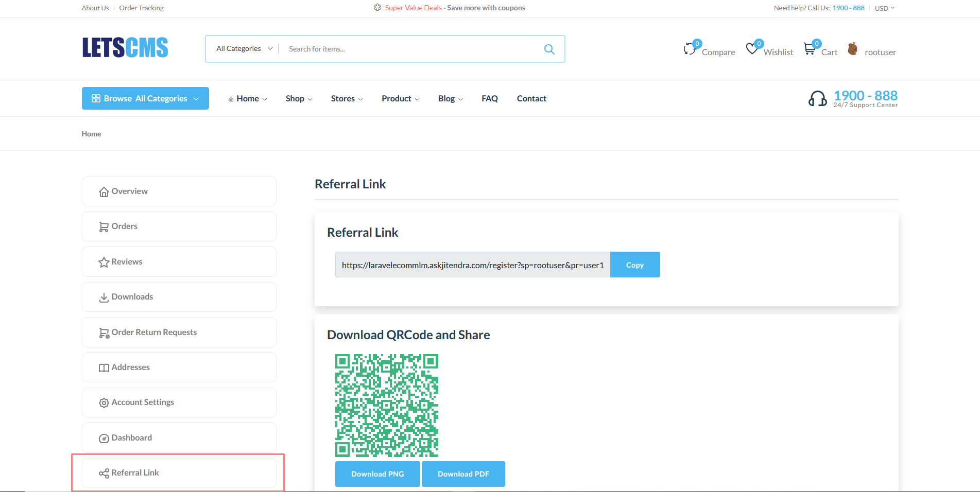This screenshot has height=492, width=980.
Task: Open Downloads from account menu
Action: (131, 296)
